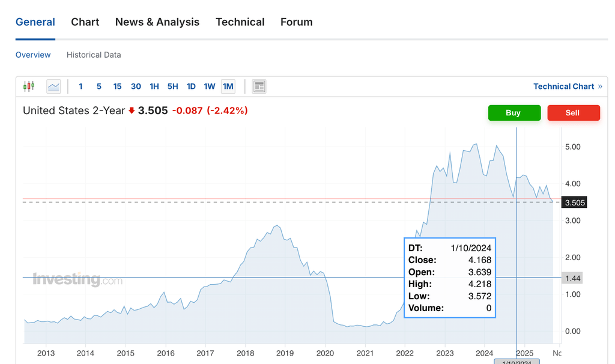Screen dimensions: 615x364
Task: Click the red down arrow beside price
Action: click(x=132, y=111)
